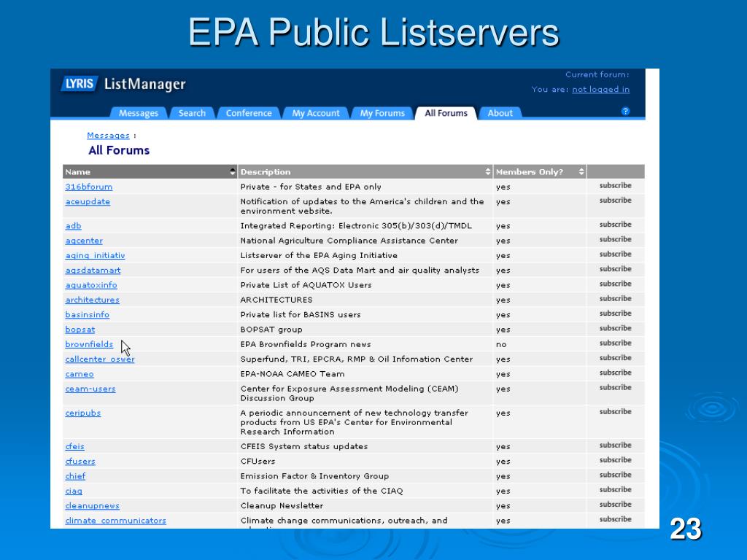
Task: Open the basinsinfo forum
Action: pyautogui.click(x=88, y=315)
